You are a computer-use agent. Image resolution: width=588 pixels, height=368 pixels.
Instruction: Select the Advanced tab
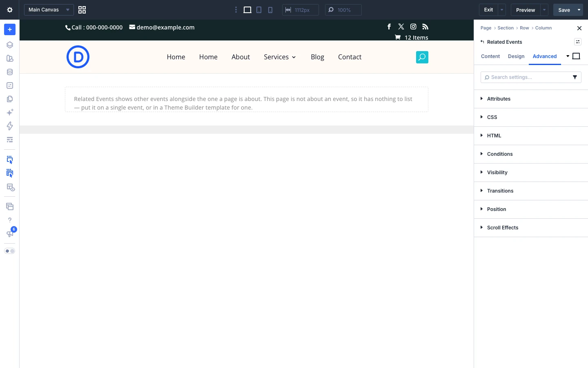point(545,56)
